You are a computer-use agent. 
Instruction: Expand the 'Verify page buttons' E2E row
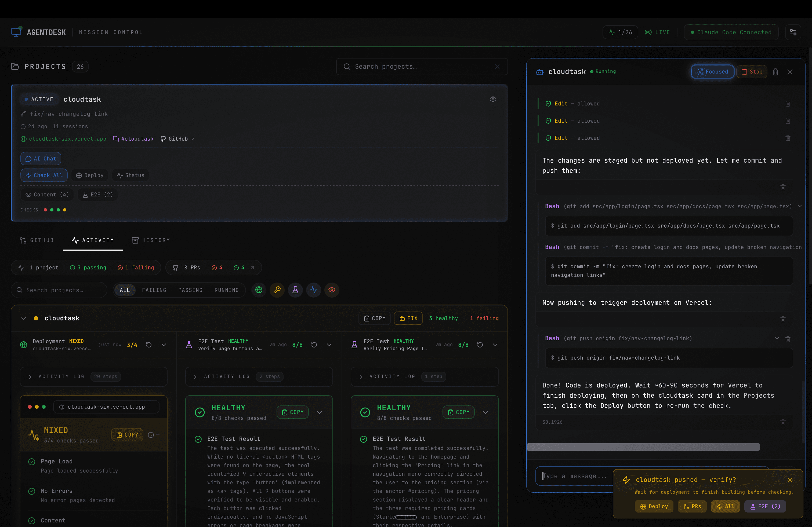click(329, 345)
